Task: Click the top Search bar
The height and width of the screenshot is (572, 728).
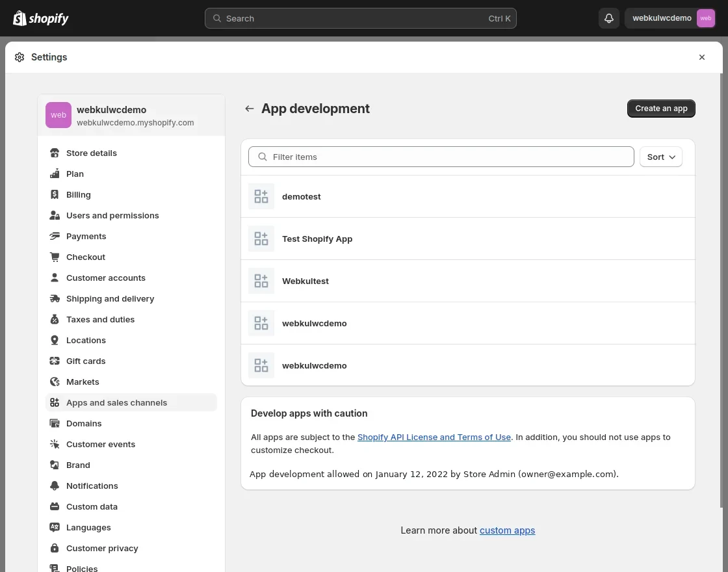Action: pos(361,18)
